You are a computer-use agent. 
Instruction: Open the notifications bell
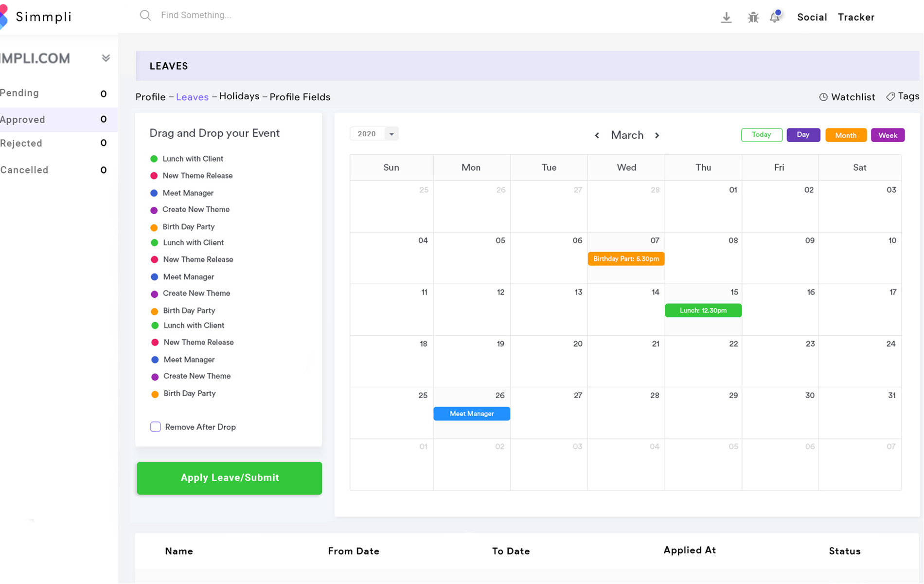point(775,17)
